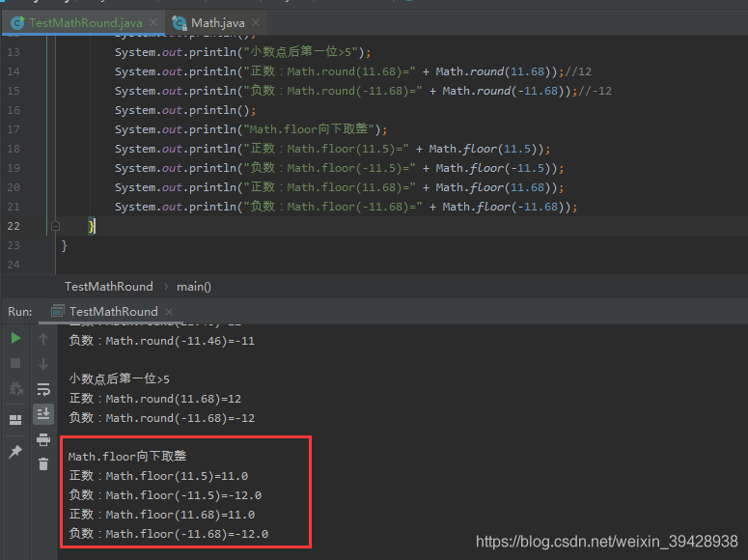Screen dimensions: 748x560
Task: Click line number 18 in gutter
Action: coord(14,149)
